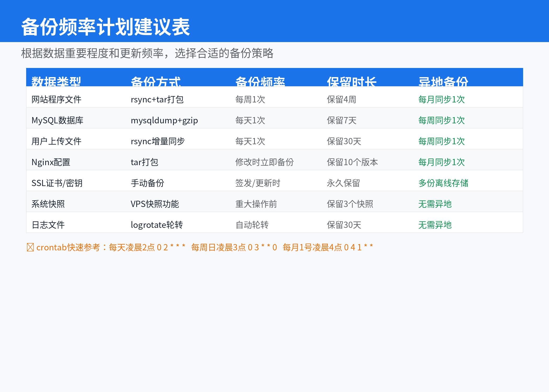The width and height of the screenshot is (549, 392).
Task: Click 保留30天 in the 用户上传文件 row
Action: pos(344,141)
